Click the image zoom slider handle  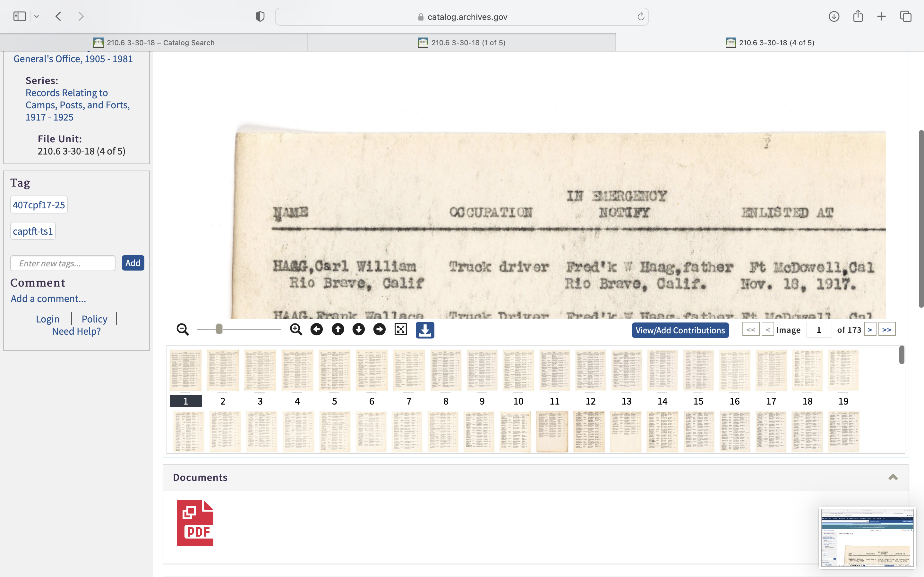[x=219, y=329]
